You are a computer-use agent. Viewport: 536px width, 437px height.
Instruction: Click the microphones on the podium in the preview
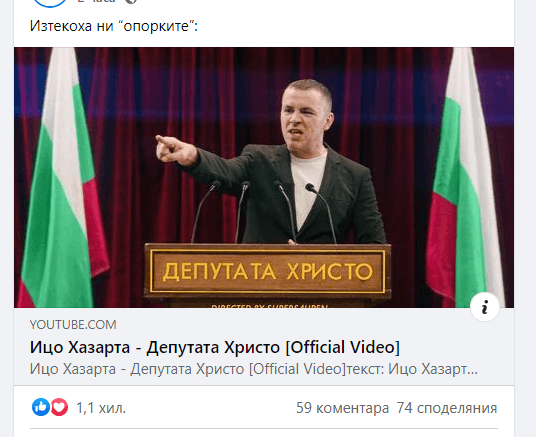click(263, 212)
